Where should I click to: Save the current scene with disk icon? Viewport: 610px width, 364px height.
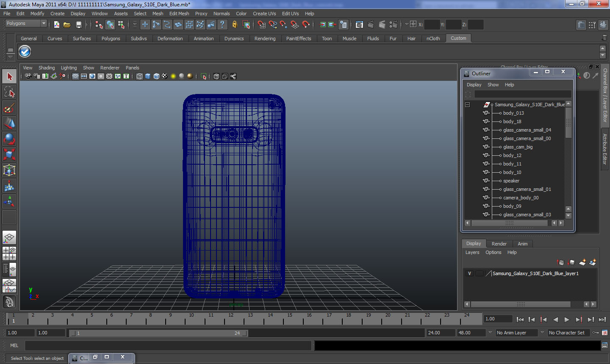tap(78, 25)
